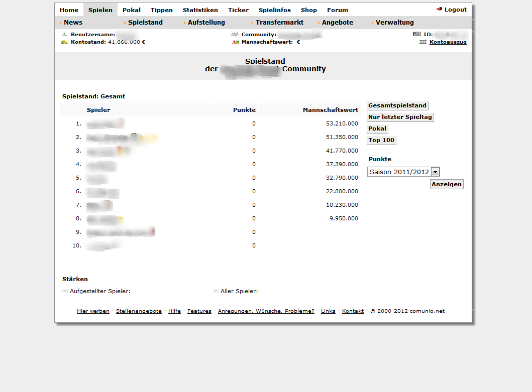Open the Saison 2011/2012 dropdown
This screenshot has height=392, width=532.
click(436, 172)
